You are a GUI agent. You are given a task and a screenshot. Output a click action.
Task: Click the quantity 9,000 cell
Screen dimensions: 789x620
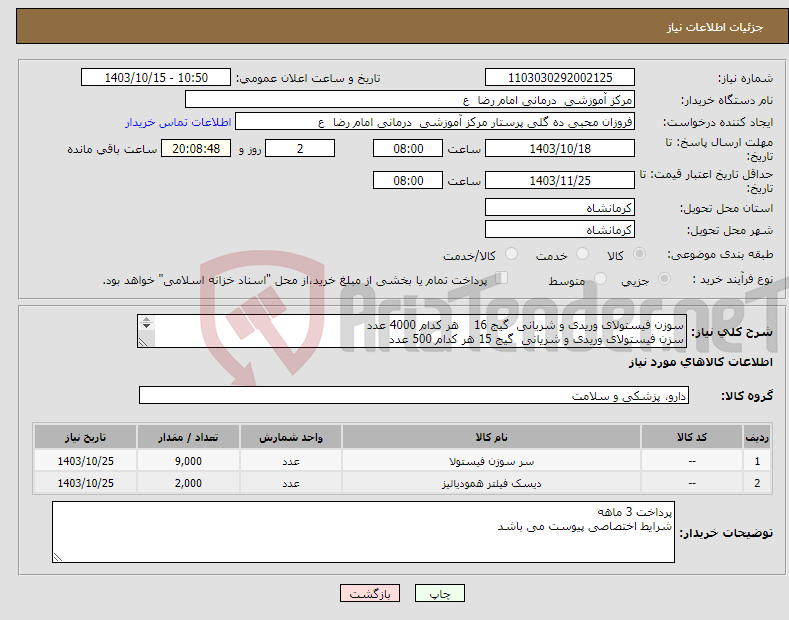(x=188, y=461)
